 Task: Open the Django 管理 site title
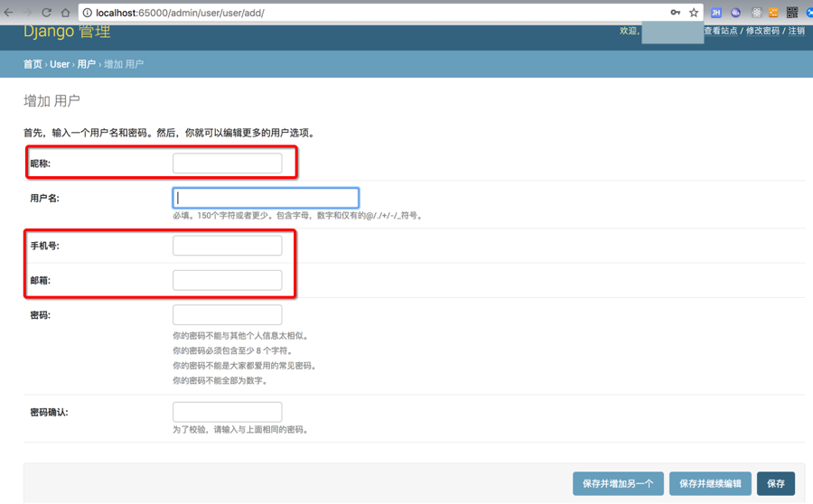point(67,31)
